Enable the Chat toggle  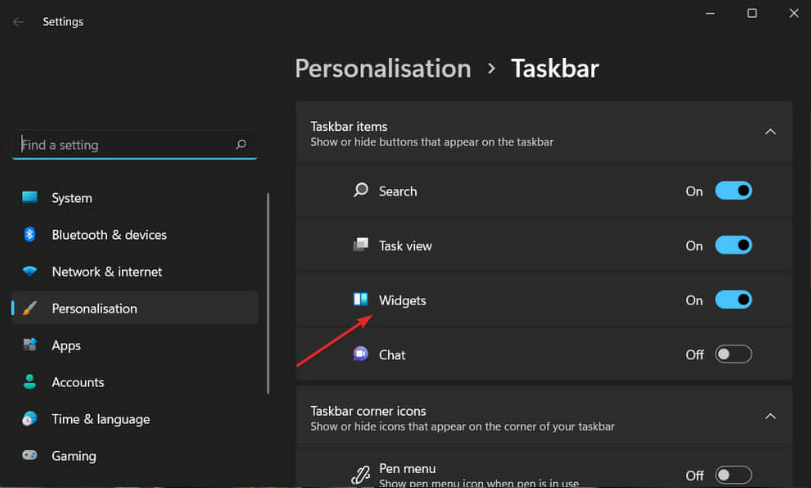(733, 354)
